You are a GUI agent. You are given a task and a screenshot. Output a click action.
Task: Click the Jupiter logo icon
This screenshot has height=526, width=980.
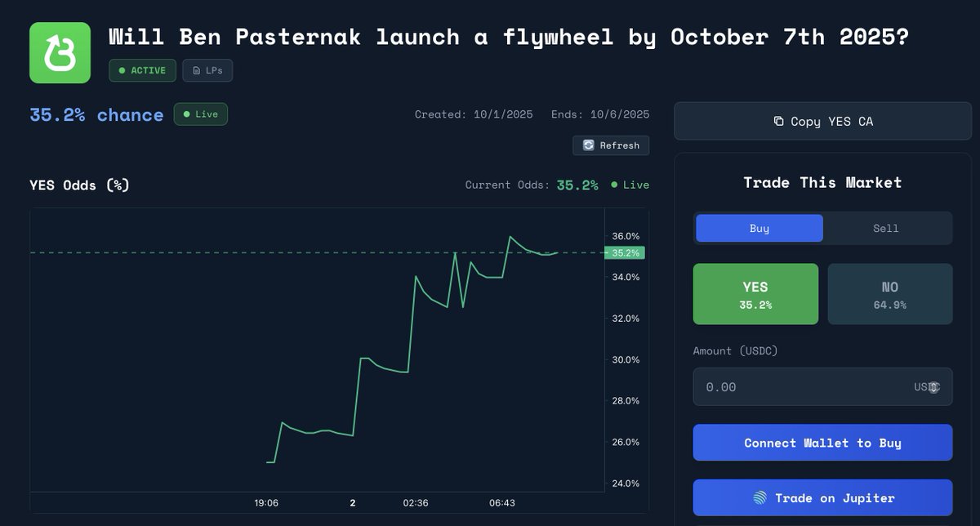pyautogui.click(x=759, y=497)
